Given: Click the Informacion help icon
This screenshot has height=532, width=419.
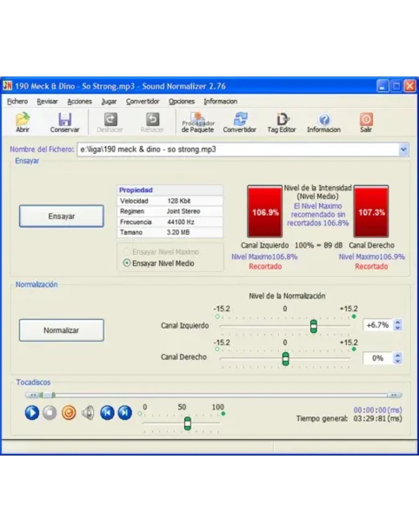Looking at the screenshot, I should click(324, 123).
